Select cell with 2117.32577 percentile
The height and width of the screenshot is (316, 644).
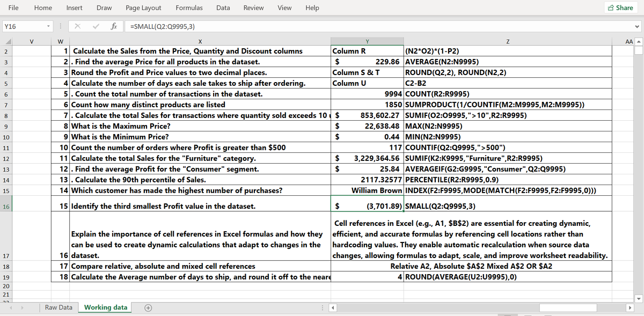[367, 180]
